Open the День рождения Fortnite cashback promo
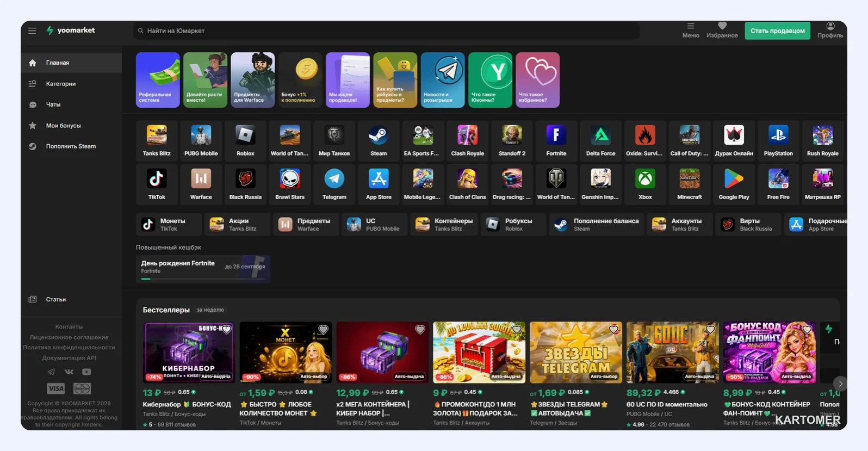The height and width of the screenshot is (451, 868). pos(203,269)
